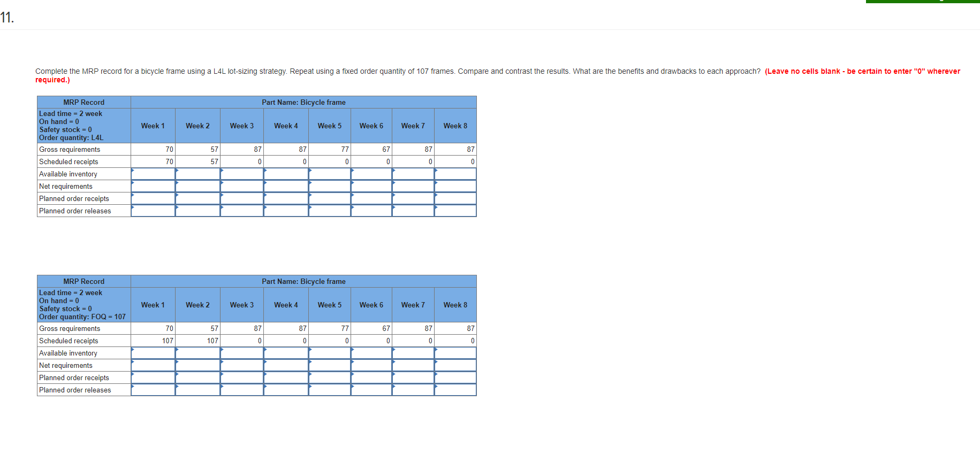Select L4L Available inventory cell for Week 8
980x455 pixels.
click(x=455, y=174)
